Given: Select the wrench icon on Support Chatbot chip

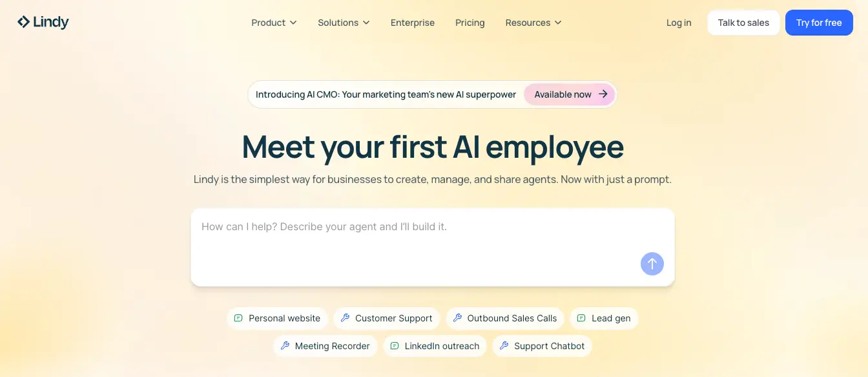Looking at the screenshot, I should pos(504,346).
